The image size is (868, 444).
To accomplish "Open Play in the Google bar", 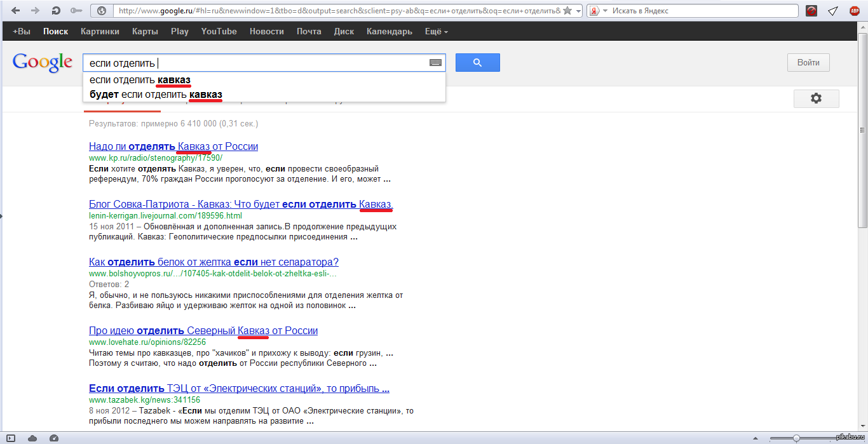I will tap(180, 32).
